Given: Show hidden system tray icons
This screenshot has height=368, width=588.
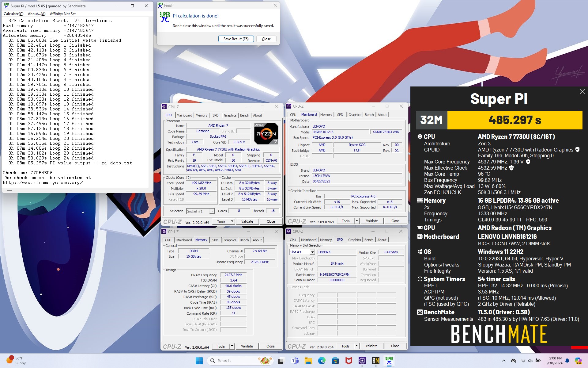Looking at the screenshot, I should pos(504,361).
